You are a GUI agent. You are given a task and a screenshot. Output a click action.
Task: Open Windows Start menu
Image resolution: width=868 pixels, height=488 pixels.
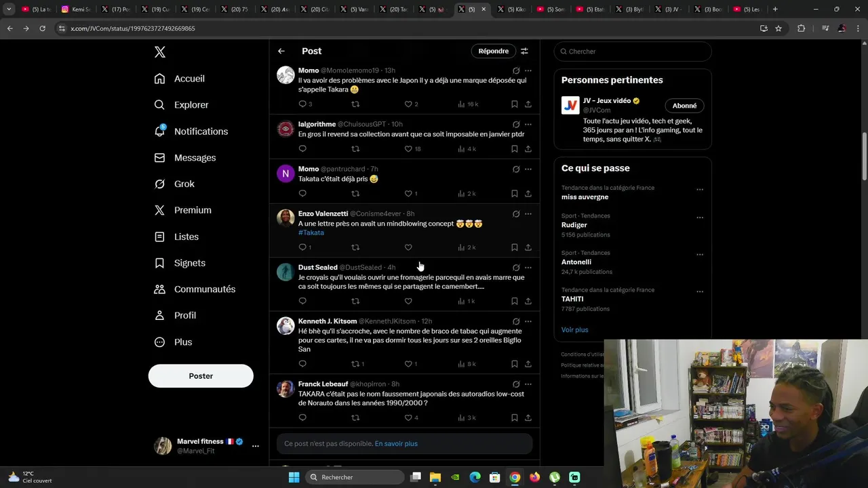coord(294,477)
